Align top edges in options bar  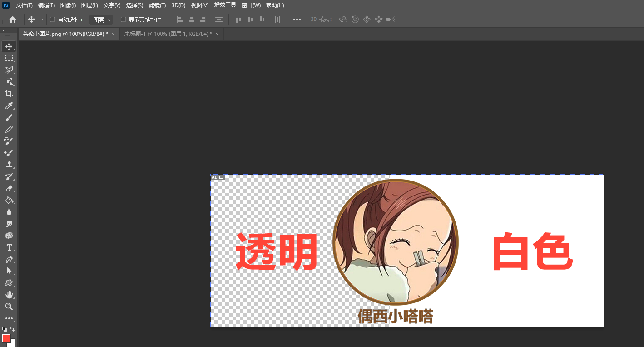238,20
